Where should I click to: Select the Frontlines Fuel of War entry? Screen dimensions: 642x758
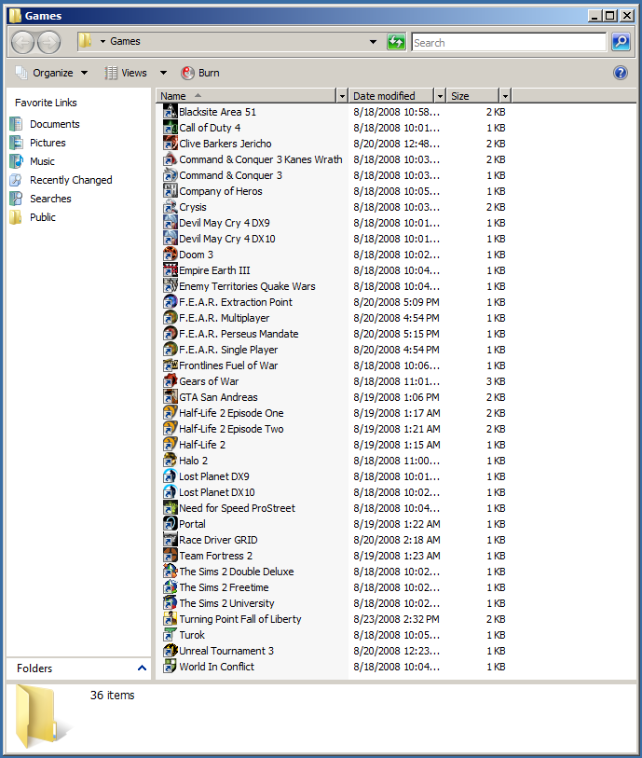click(x=228, y=365)
